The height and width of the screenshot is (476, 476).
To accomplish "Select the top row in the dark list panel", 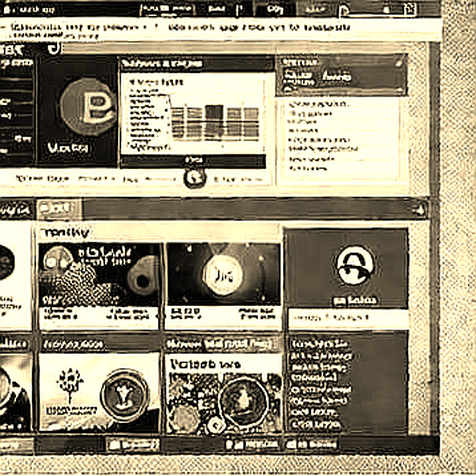I will point(319,343).
